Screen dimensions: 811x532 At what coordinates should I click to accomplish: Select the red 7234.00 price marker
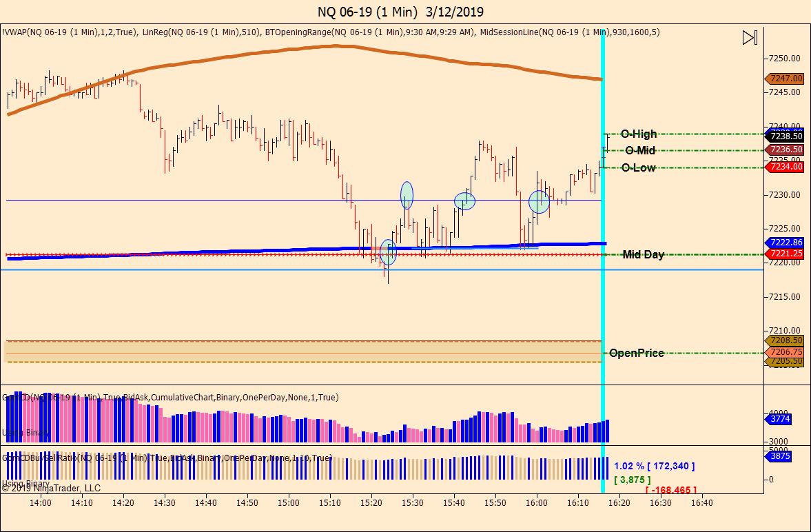[x=784, y=167]
